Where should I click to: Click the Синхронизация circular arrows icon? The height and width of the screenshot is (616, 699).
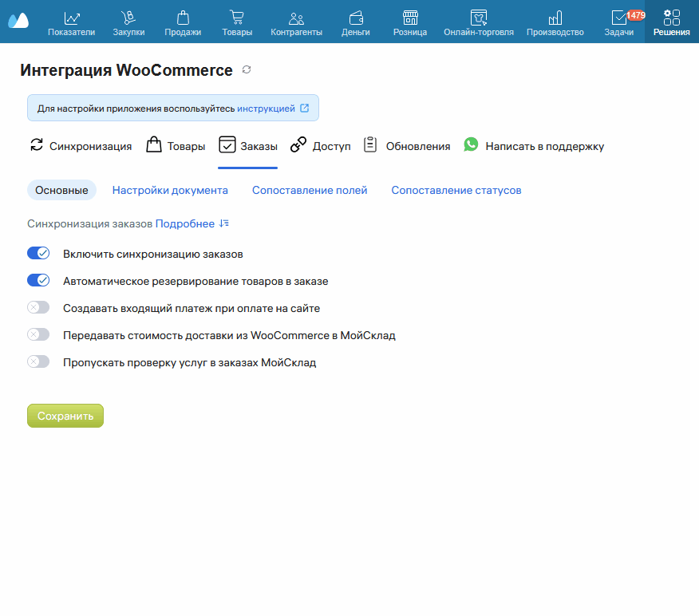pyautogui.click(x=37, y=145)
